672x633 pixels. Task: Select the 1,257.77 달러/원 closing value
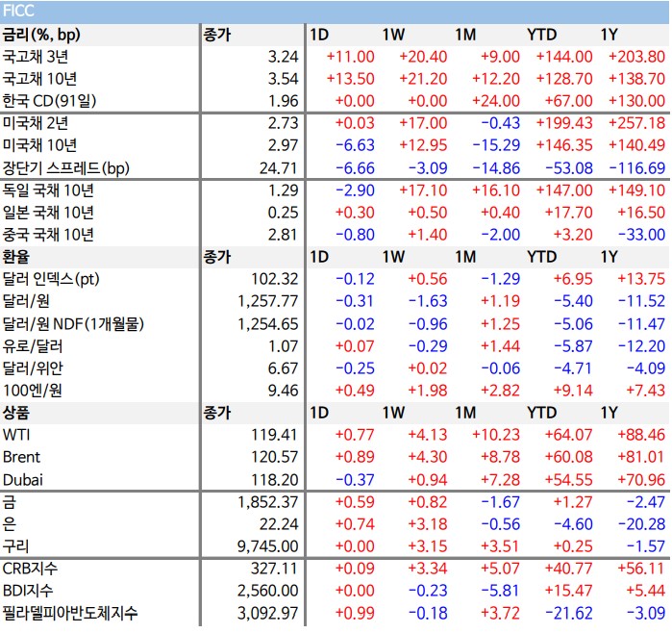(268, 301)
